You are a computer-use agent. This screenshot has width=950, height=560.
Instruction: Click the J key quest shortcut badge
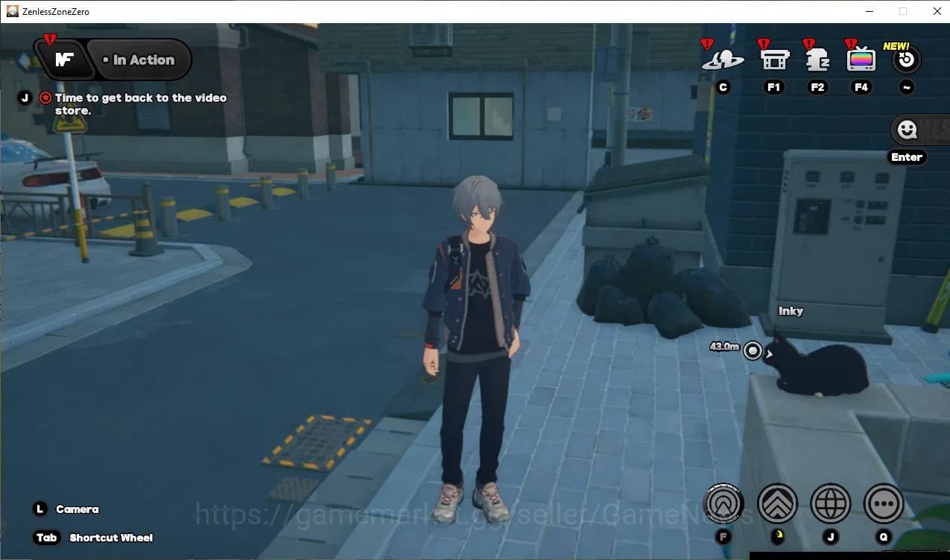click(x=25, y=98)
